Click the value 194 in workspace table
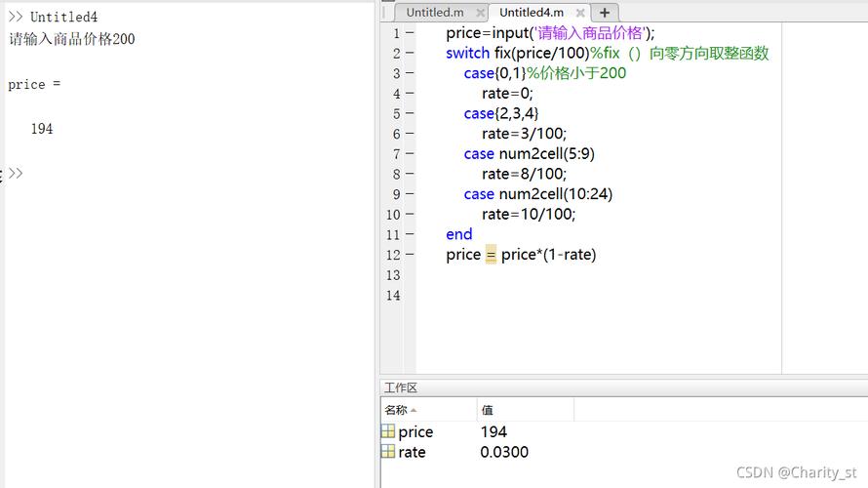The image size is (868, 488). pyautogui.click(x=493, y=431)
